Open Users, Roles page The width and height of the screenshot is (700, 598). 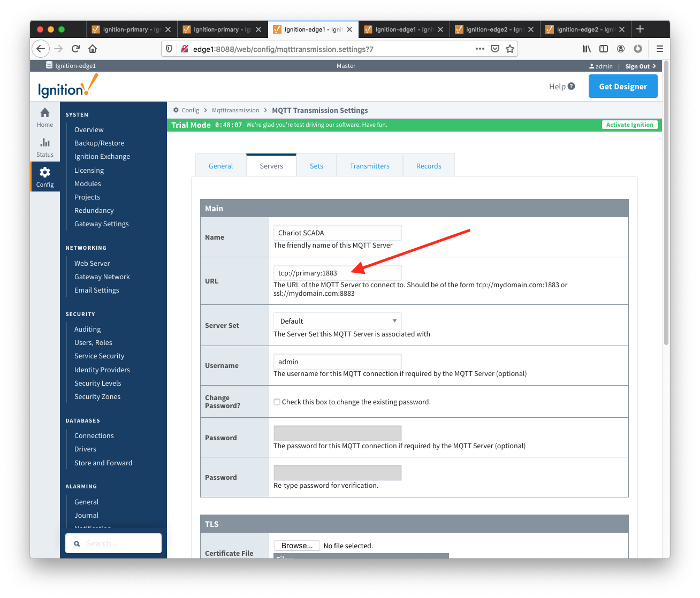pos(94,342)
